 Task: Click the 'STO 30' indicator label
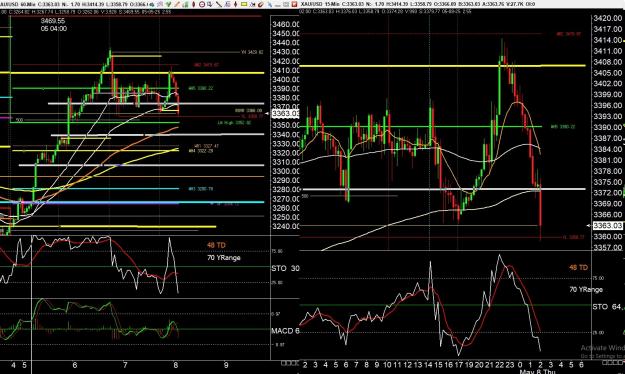pyautogui.click(x=285, y=268)
